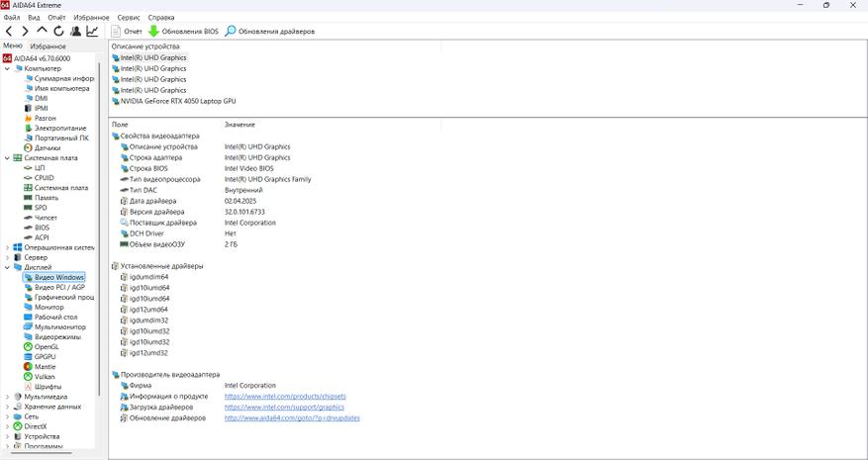This screenshot has width=868, height=460.
Task: Open the Отчёт menu in the menu bar
Action: [x=56, y=18]
